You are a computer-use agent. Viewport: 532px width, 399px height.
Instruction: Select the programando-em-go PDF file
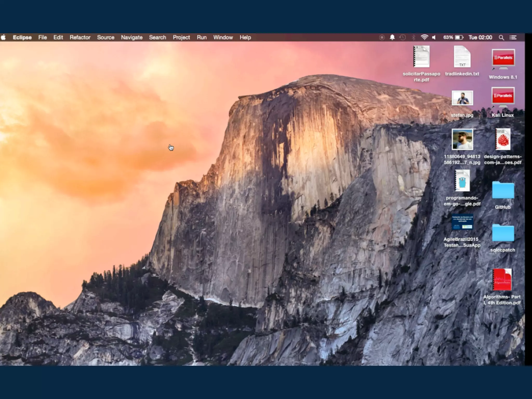[462, 181]
